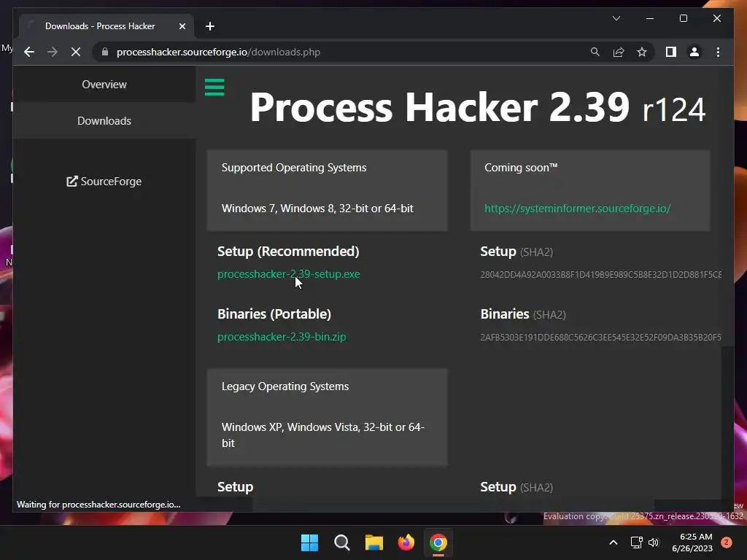Image resolution: width=747 pixels, height=560 pixels.
Task: Click the Setup SHA2 hash value
Action: point(601,275)
